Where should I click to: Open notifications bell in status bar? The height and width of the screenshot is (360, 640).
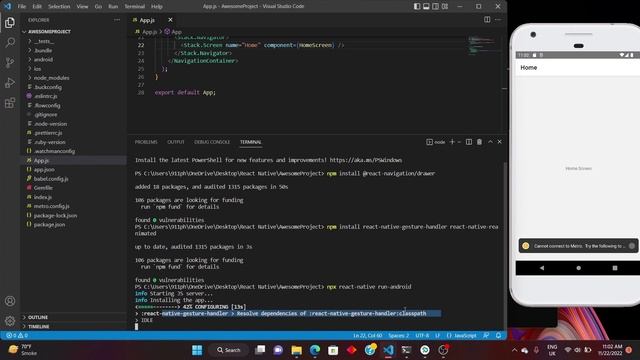click(x=498, y=336)
